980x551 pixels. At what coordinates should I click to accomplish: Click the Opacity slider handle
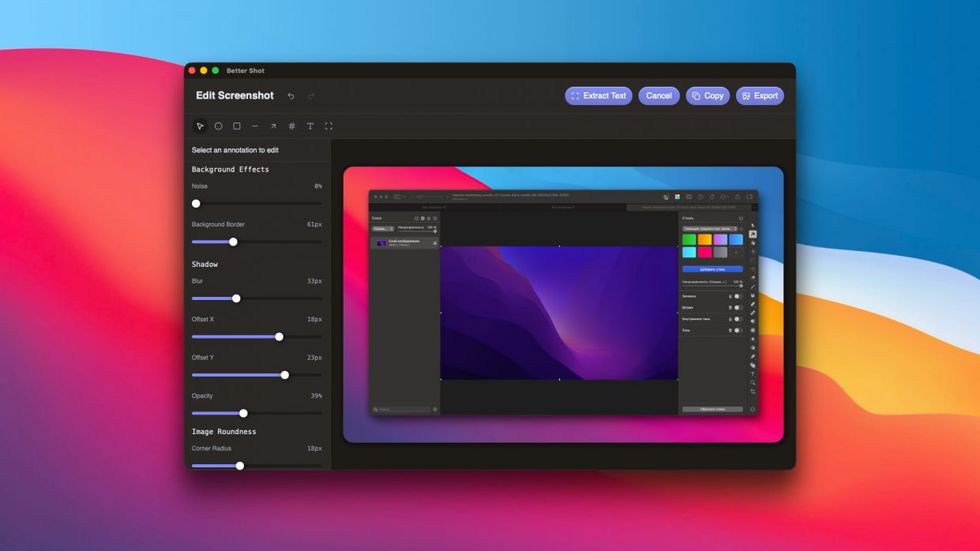pos(243,413)
